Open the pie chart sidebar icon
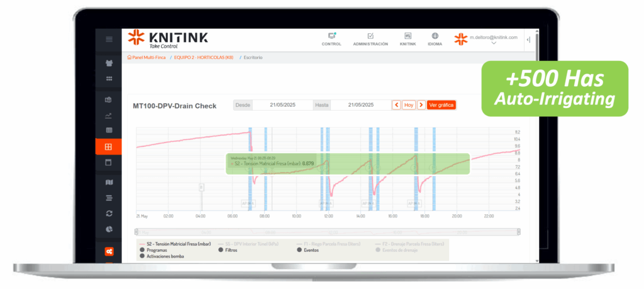This screenshot has width=644, height=289. 109,229
